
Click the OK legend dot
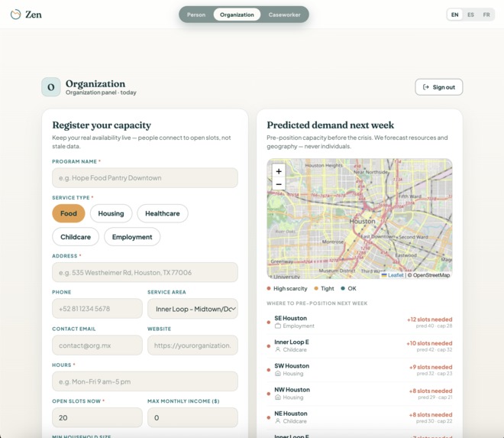pos(343,288)
